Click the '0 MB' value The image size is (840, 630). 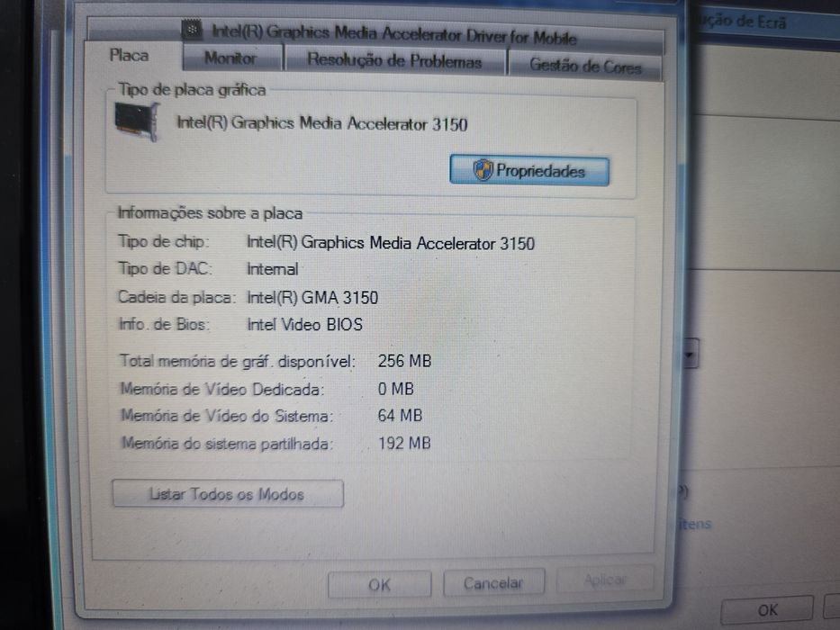(x=396, y=389)
